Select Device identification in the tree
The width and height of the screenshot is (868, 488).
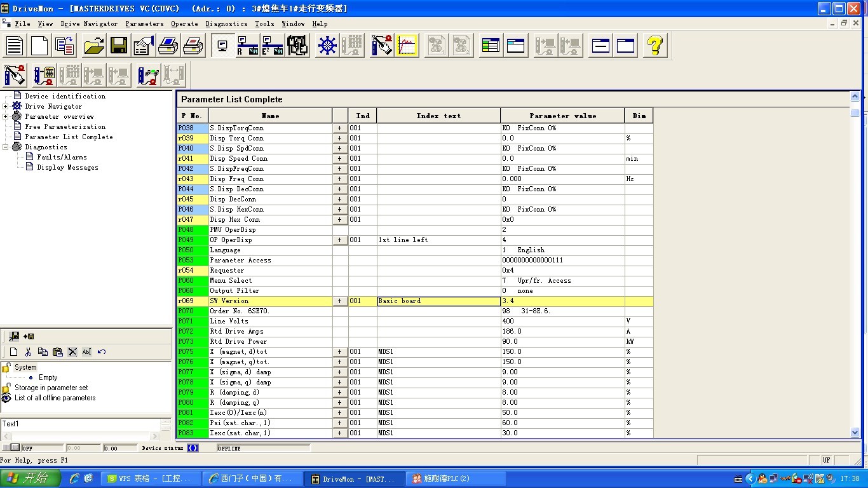coord(65,96)
